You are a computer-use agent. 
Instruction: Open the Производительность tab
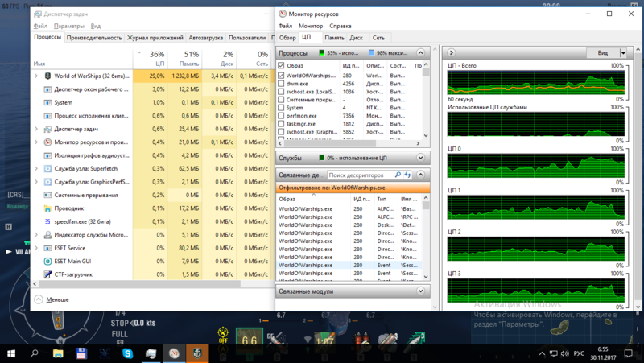[94, 38]
